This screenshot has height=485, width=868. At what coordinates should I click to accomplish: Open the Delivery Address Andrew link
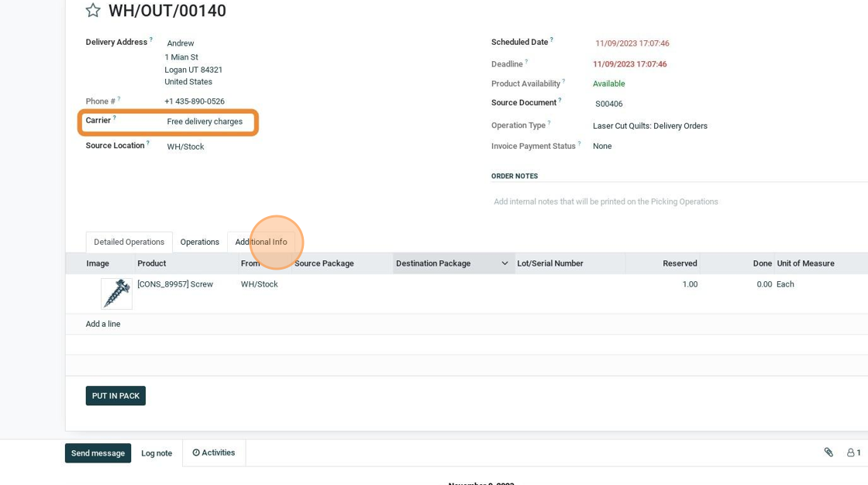(x=181, y=43)
